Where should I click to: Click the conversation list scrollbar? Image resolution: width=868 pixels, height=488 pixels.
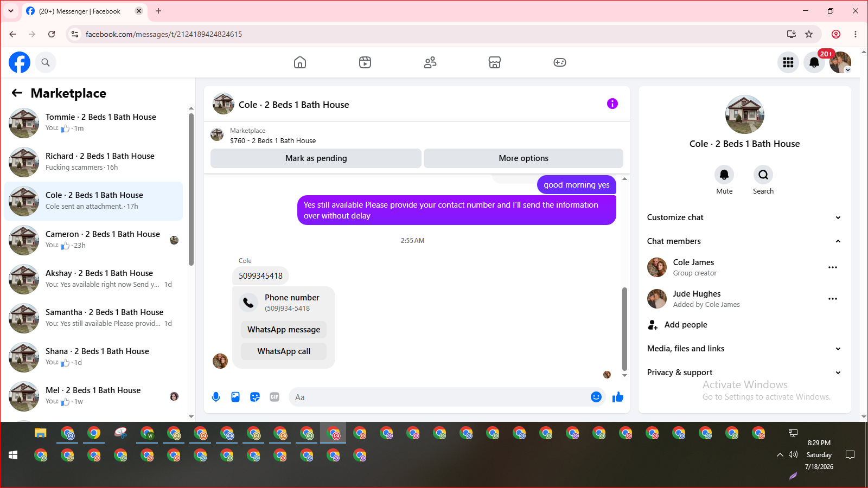coord(191,189)
